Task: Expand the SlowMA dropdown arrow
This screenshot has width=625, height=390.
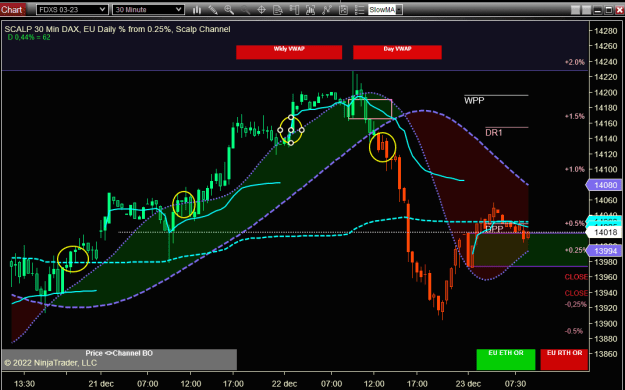Action: (399, 10)
